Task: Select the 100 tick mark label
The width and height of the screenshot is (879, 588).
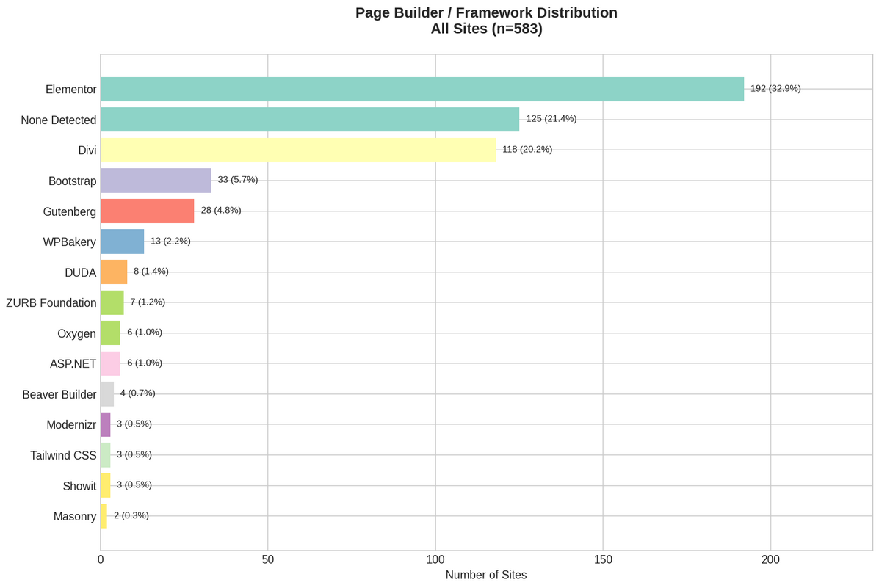Action: point(435,559)
